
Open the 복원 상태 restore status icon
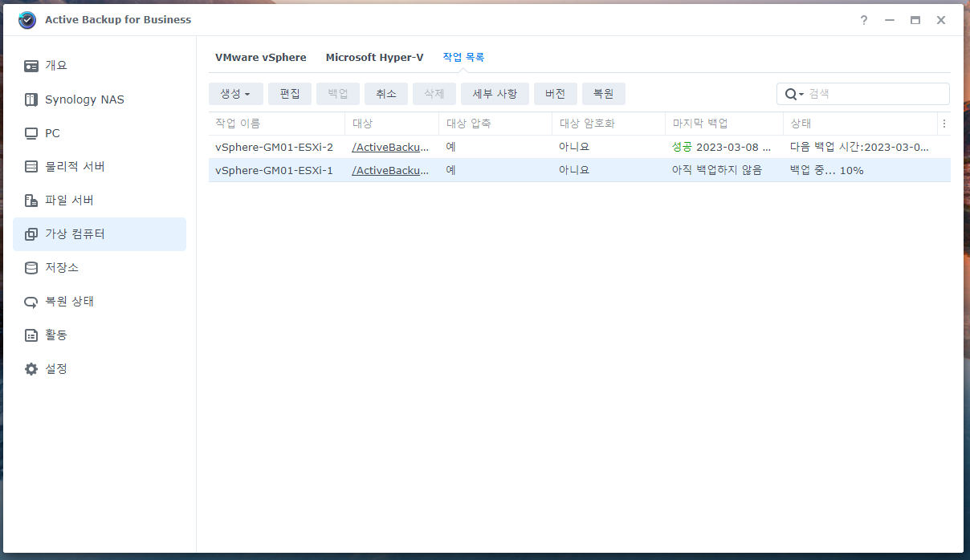click(x=31, y=302)
